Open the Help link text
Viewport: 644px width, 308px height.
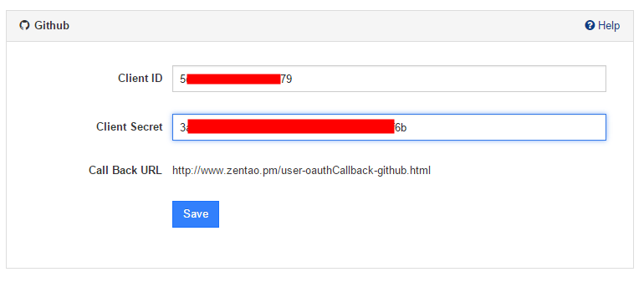[x=609, y=25]
